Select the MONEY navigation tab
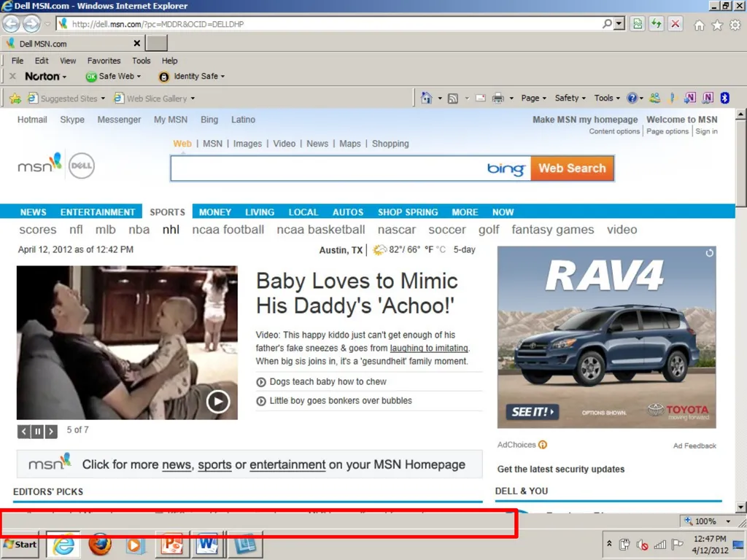This screenshot has height=560, width=747. (x=215, y=212)
